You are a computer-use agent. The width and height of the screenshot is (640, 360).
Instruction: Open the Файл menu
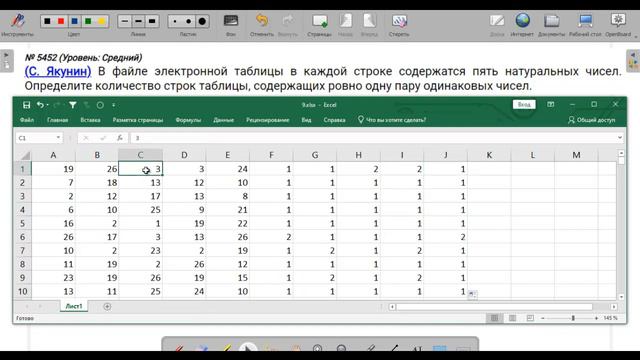[x=27, y=120]
